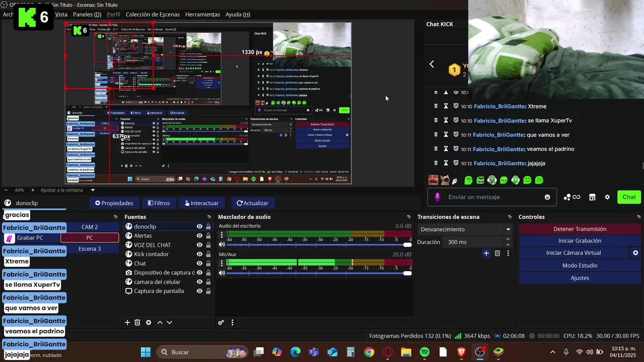Show hidden system tray icons

(552, 352)
